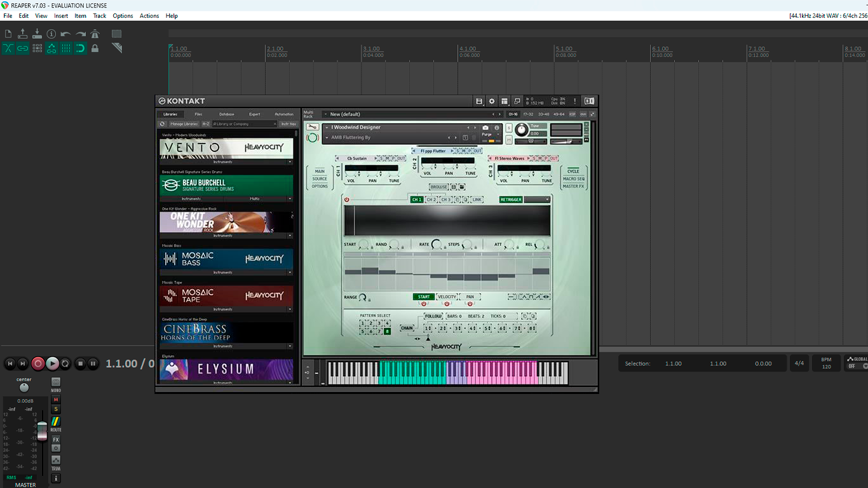Open project settings info icon
The height and width of the screenshot is (488, 868).
coord(51,34)
